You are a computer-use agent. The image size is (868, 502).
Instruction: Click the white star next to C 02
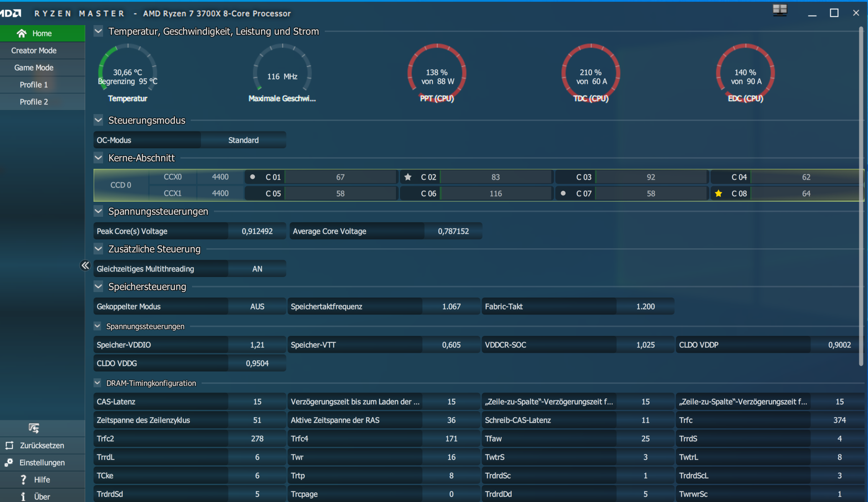tap(408, 177)
